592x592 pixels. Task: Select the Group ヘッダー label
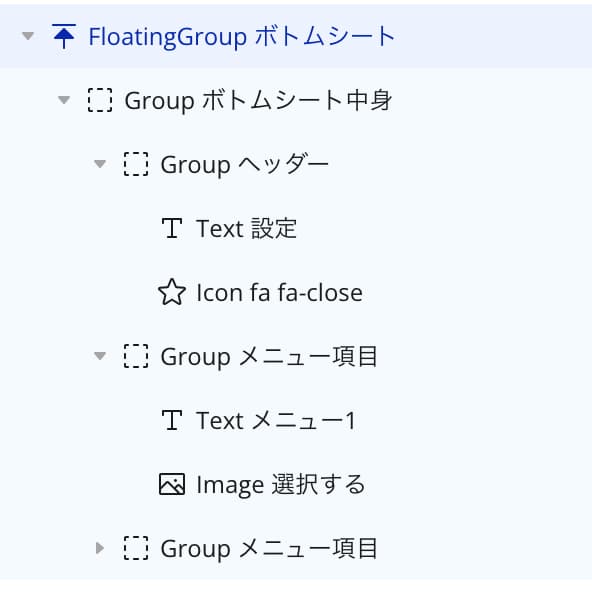pyautogui.click(x=245, y=165)
